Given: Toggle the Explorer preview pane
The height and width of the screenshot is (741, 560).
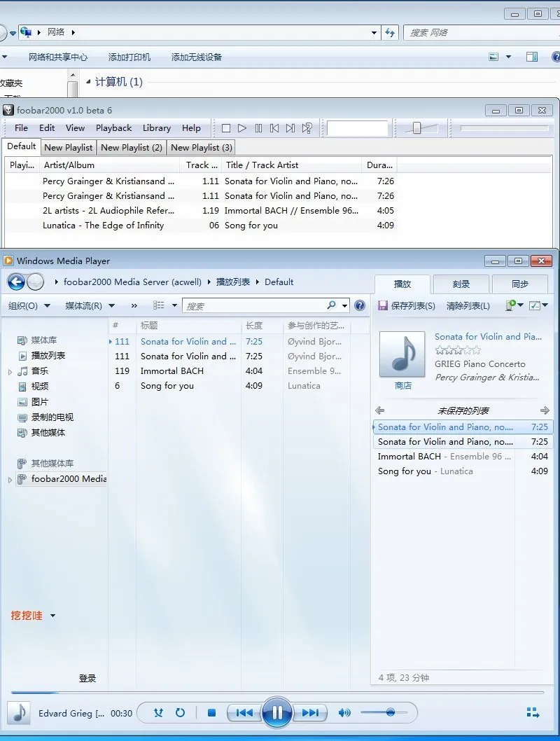Looking at the screenshot, I should click(x=532, y=57).
